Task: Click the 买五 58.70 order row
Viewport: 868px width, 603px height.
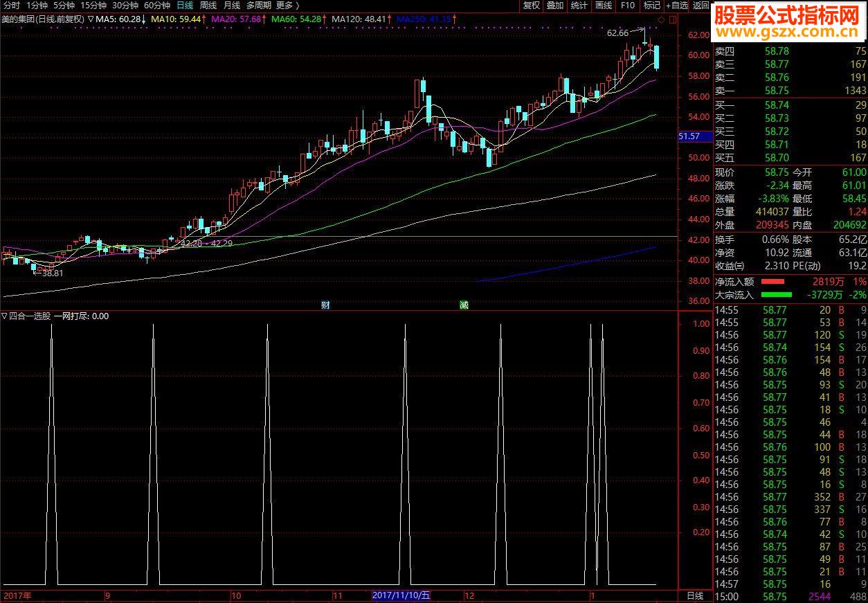Action: 790,158
